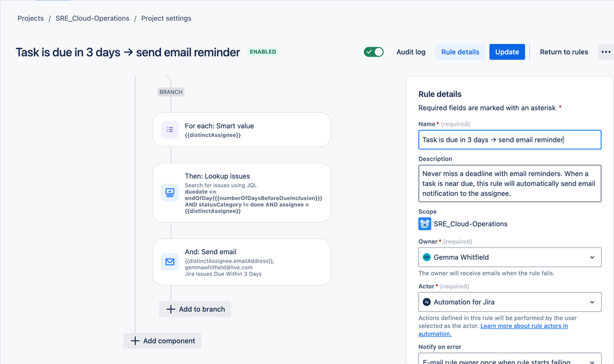
Task: Click the SRE_Cloud-Operations scope project avatar
Action: 425,224
